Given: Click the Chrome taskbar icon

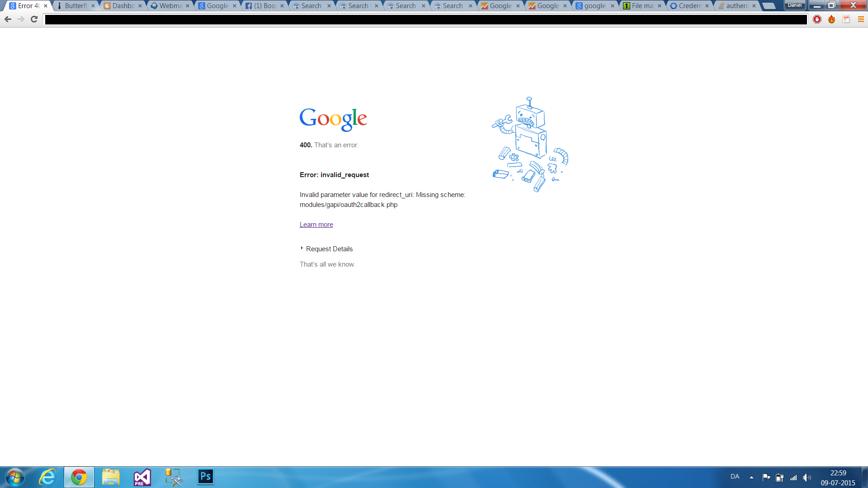Looking at the screenshot, I should (x=79, y=477).
